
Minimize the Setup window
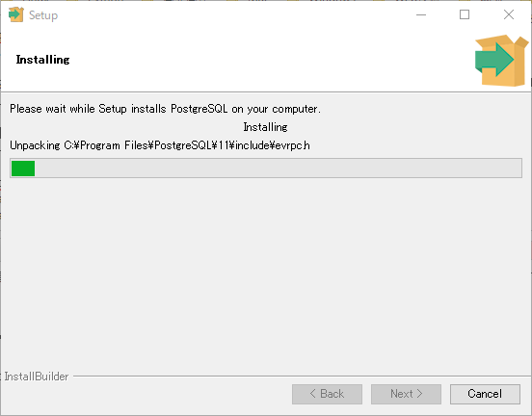(421, 14)
